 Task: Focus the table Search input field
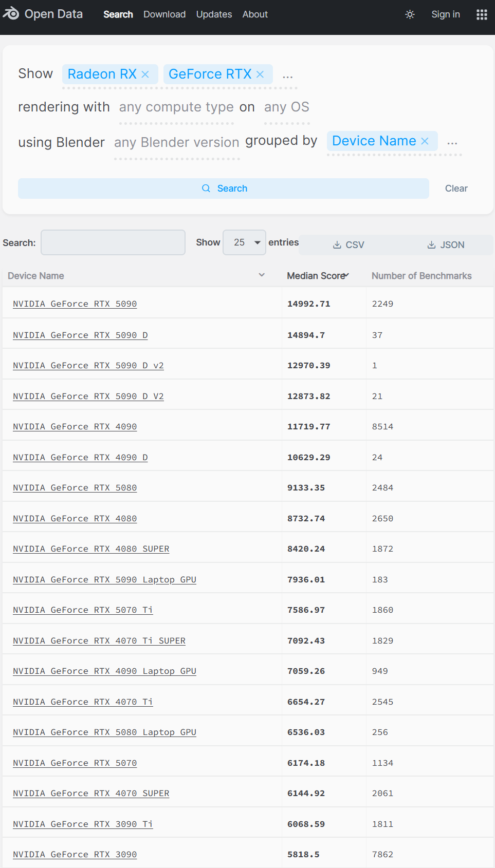coord(113,242)
